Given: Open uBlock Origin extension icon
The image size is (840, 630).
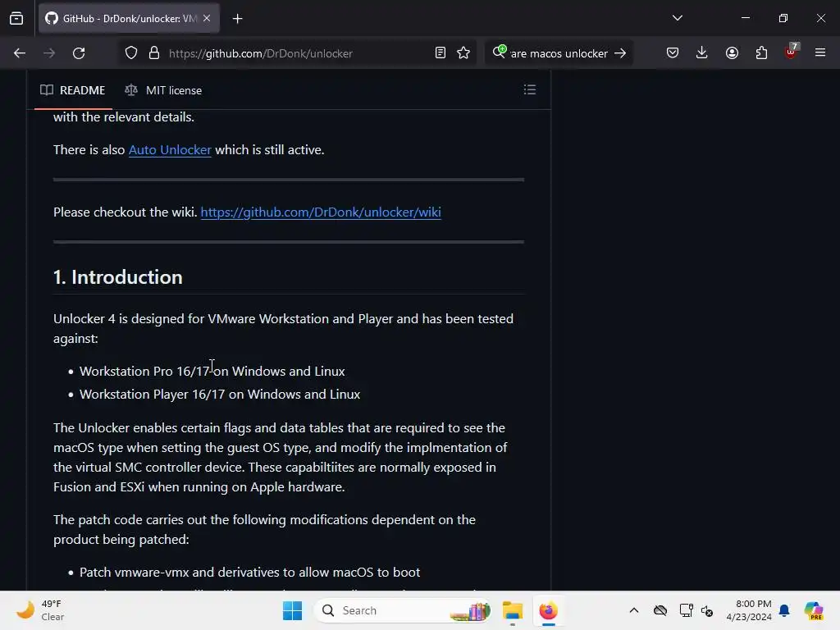Looking at the screenshot, I should [x=792, y=52].
